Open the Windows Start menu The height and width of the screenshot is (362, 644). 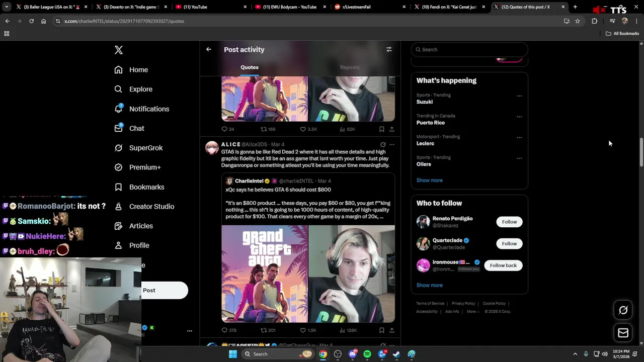click(x=232, y=354)
